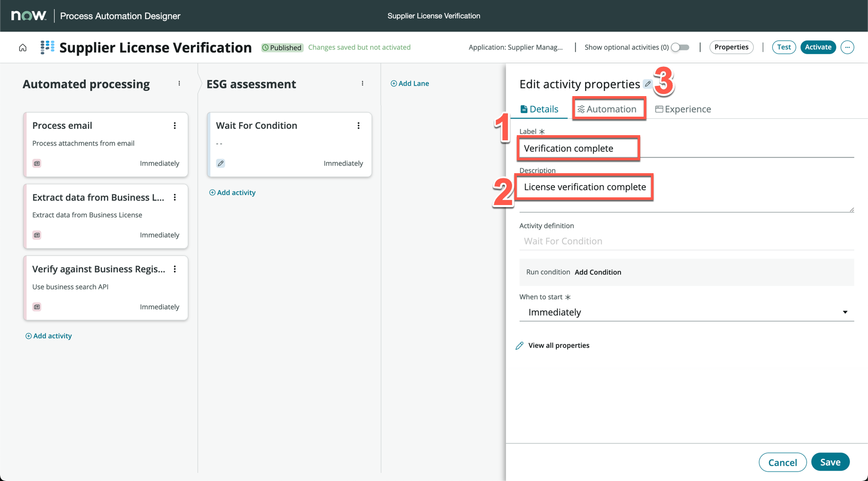The width and height of the screenshot is (868, 481).
Task: Open View all properties link
Action: tap(558, 345)
